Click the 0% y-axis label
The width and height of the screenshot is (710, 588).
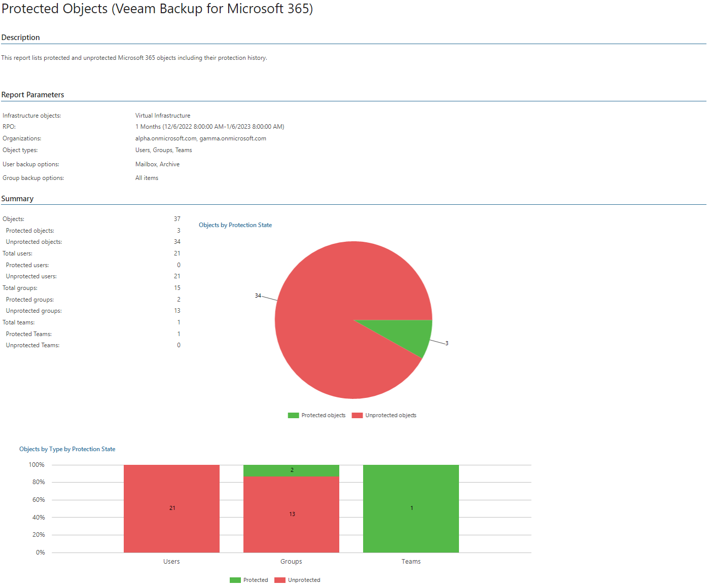pyautogui.click(x=41, y=553)
